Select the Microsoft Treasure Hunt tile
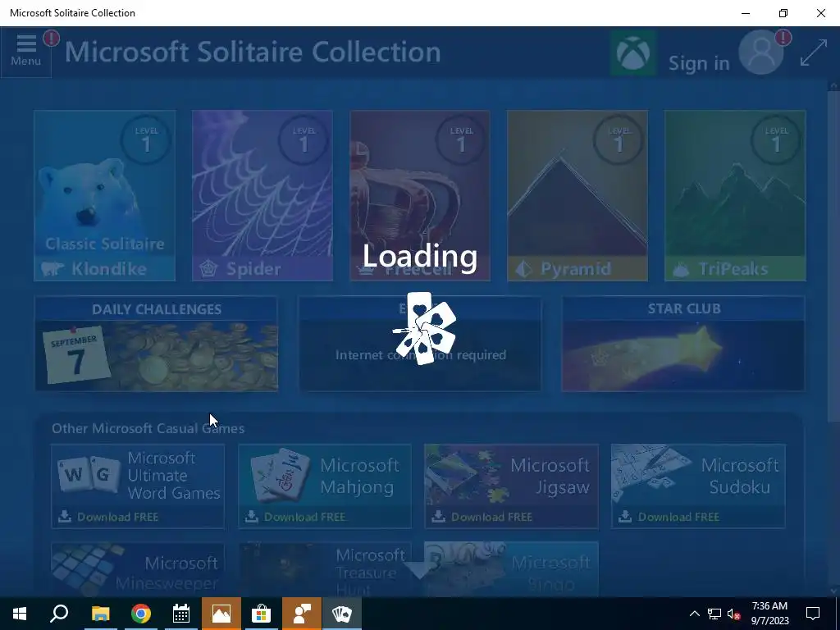Image resolution: width=840 pixels, height=630 pixels. click(x=325, y=569)
